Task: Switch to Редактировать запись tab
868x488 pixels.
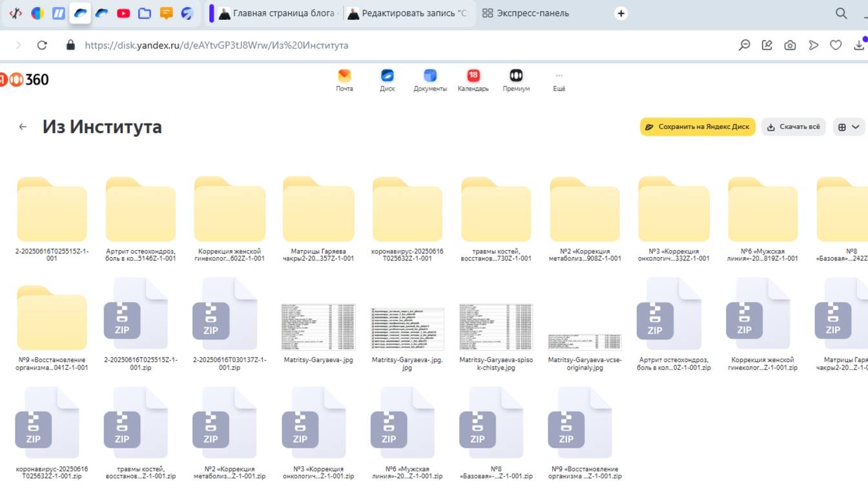Action: (408, 13)
